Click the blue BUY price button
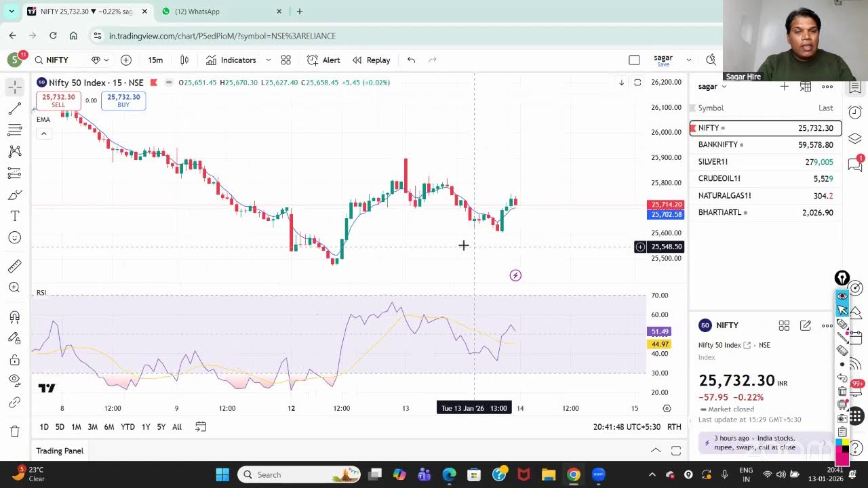Viewport: 868px width, 488px height. click(123, 100)
